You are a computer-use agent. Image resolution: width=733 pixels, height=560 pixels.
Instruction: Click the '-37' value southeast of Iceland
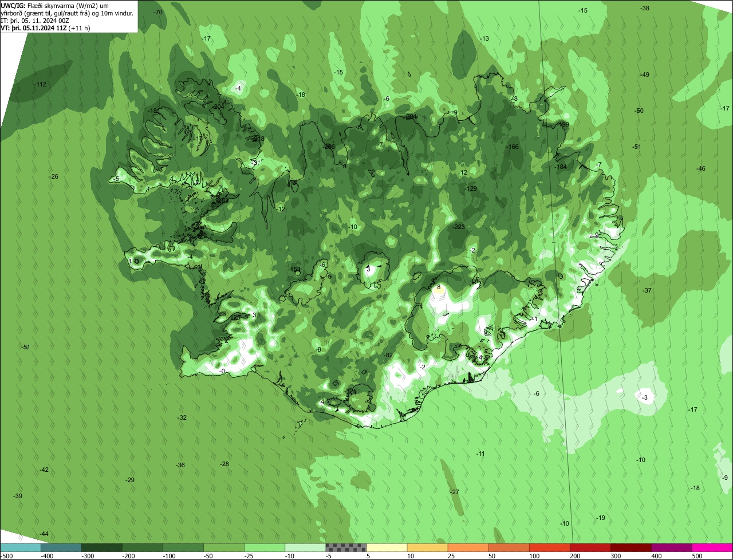[647, 290]
